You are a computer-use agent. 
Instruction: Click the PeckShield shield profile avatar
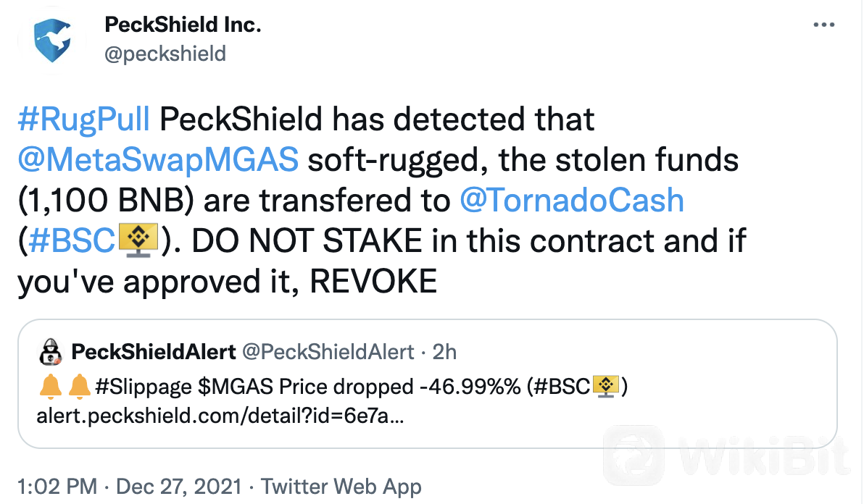click(x=51, y=40)
